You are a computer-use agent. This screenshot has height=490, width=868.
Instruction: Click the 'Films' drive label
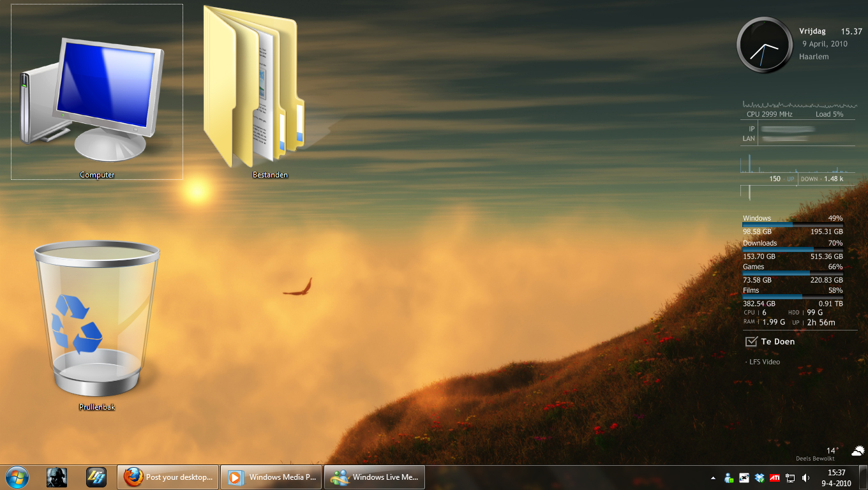coord(751,290)
